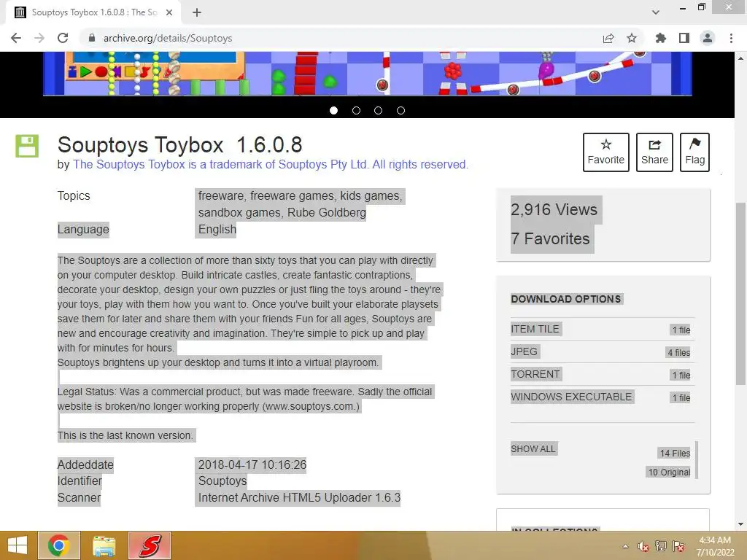Open ITEM TILE download option
The width and height of the screenshot is (747, 560).
[535, 329]
